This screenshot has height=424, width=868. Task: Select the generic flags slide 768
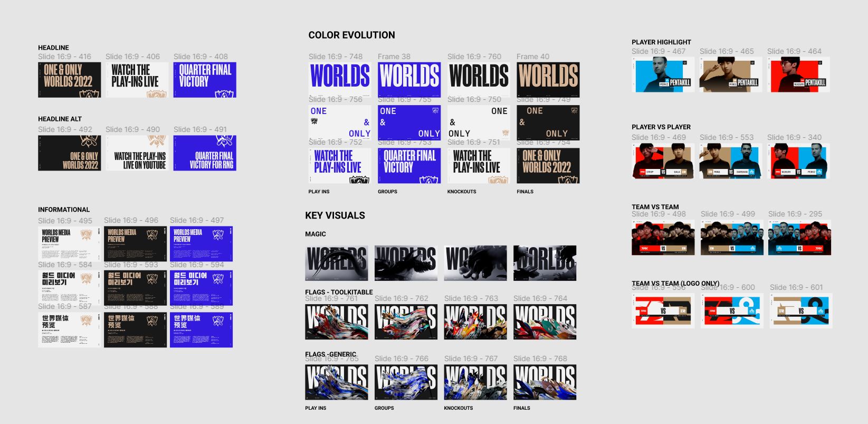tap(545, 382)
